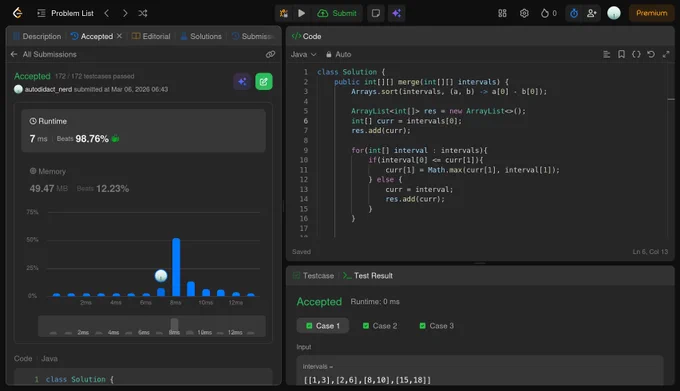Select the Case 1 test case
Viewport: 680px width, 391px height.
pos(323,326)
